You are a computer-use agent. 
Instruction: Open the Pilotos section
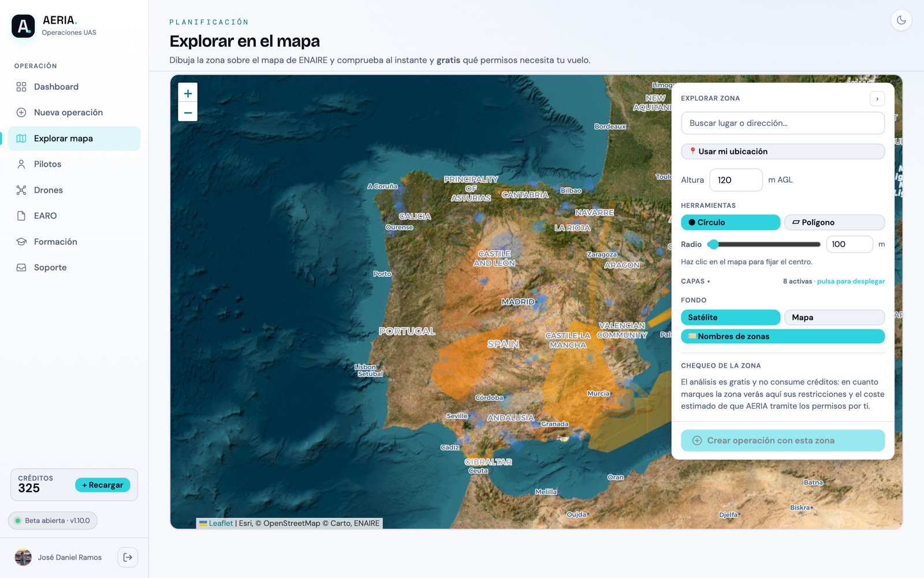tap(74, 164)
